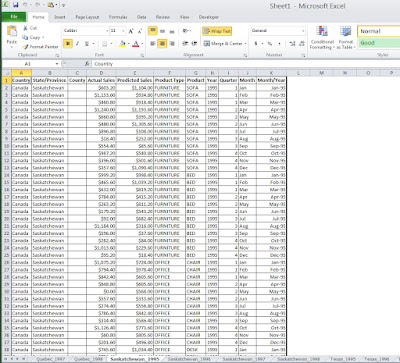Apply accounting format with the dollar icon
Screen dimensions: 400x363
[x=256, y=44]
